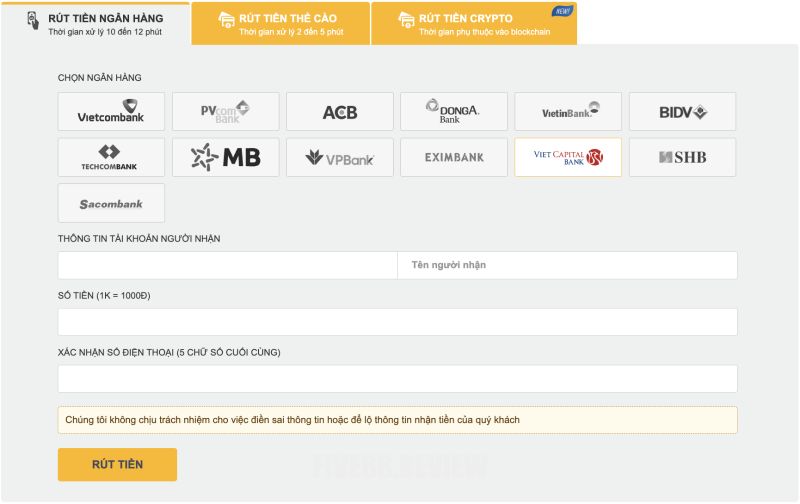Choose the PVcomBank logo tile
The image size is (800, 504).
225,112
